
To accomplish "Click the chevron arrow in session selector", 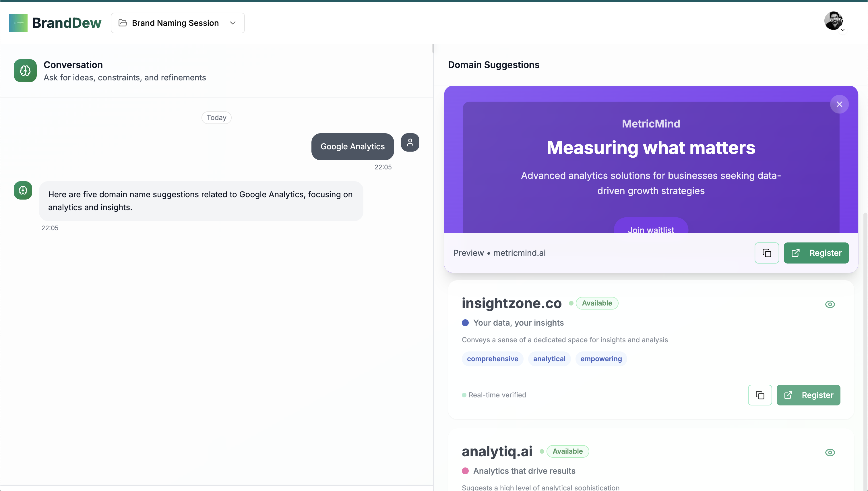I will (232, 23).
